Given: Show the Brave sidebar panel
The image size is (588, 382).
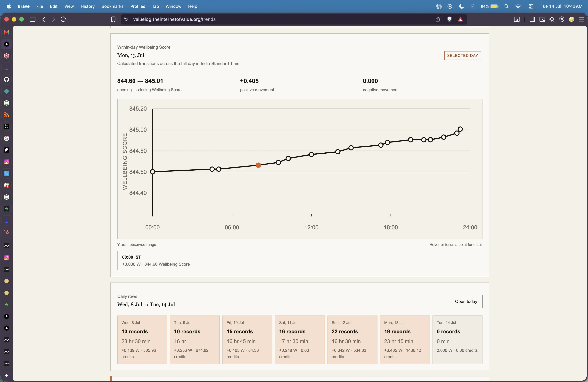Looking at the screenshot, I should point(532,19).
